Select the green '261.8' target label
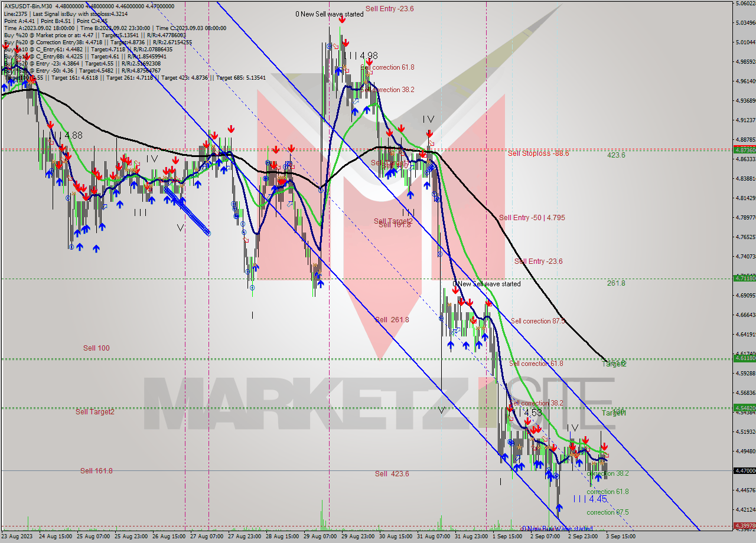Viewport: 756px width, 543px height. point(616,283)
